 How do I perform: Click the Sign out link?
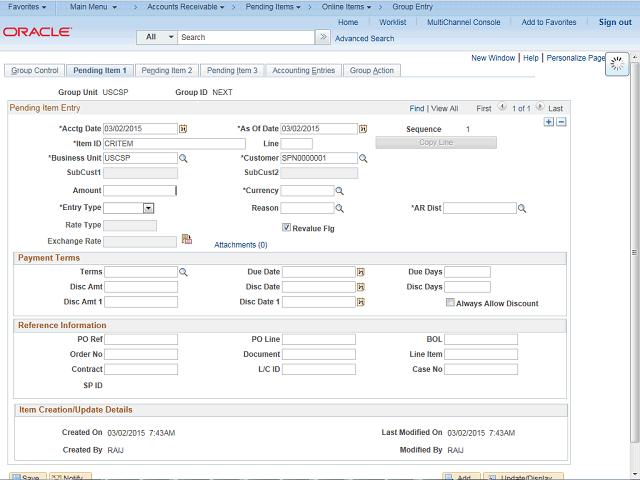[615, 22]
